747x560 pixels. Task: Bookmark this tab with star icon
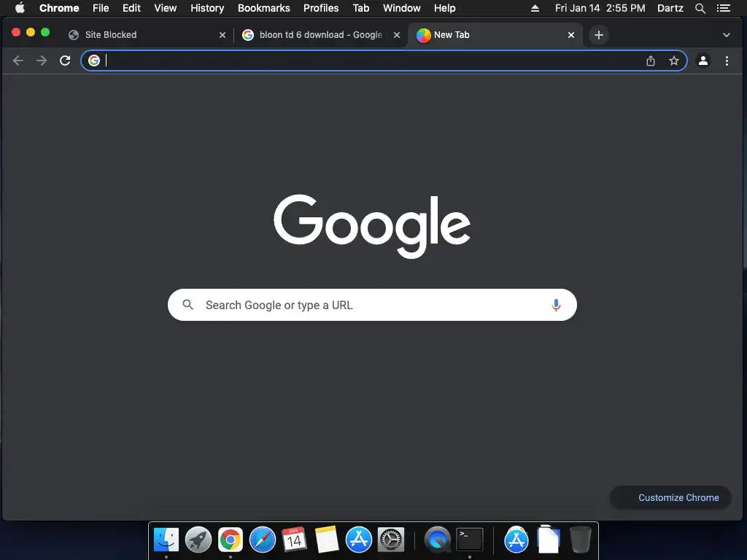[x=673, y=61]
